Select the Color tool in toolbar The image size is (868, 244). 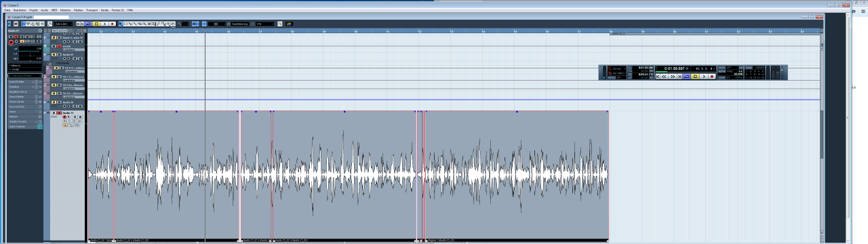(x=173, y=24)
